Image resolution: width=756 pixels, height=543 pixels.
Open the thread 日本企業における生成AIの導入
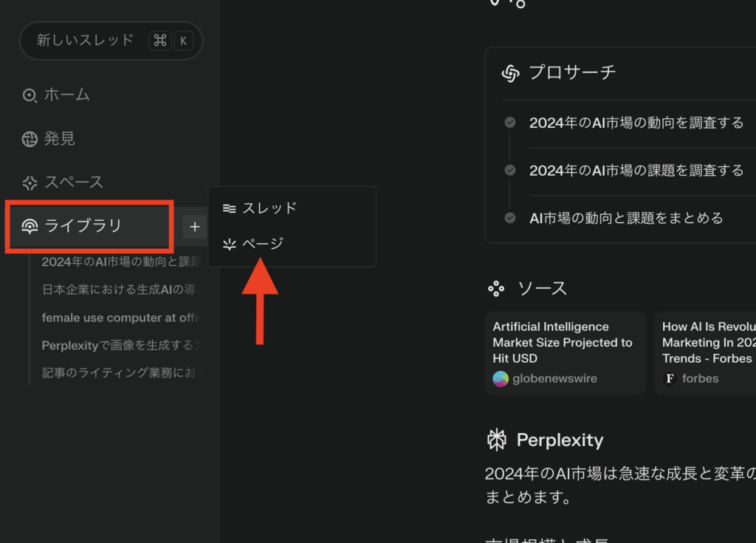(118, 290)
